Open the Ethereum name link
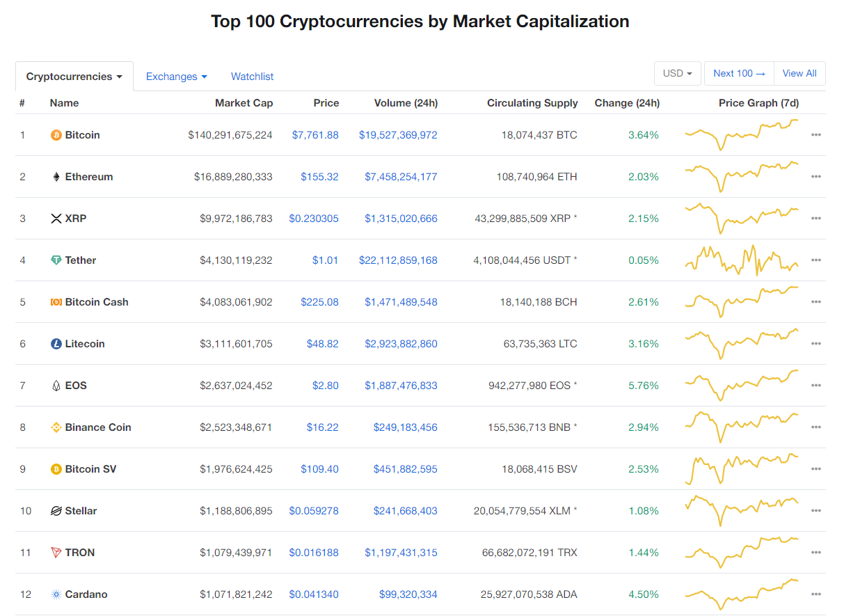Screen dimensions: 844x616 [x=89, y=177]
